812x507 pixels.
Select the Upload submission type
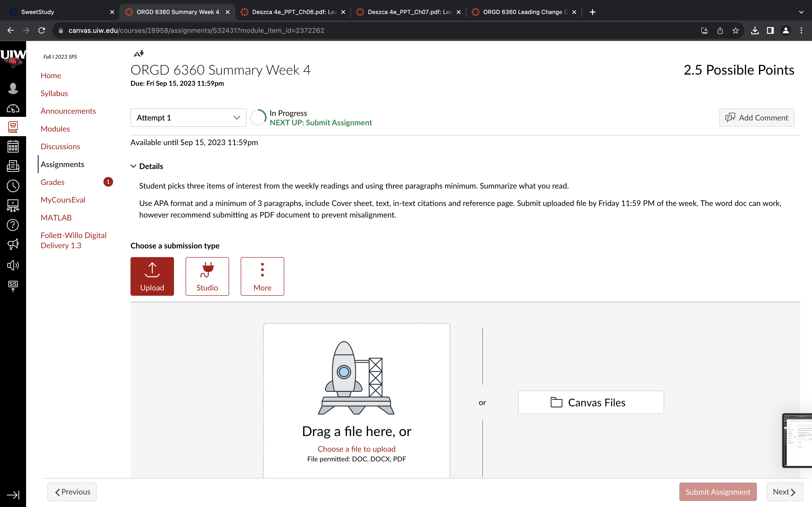click(x=152, y=276)
